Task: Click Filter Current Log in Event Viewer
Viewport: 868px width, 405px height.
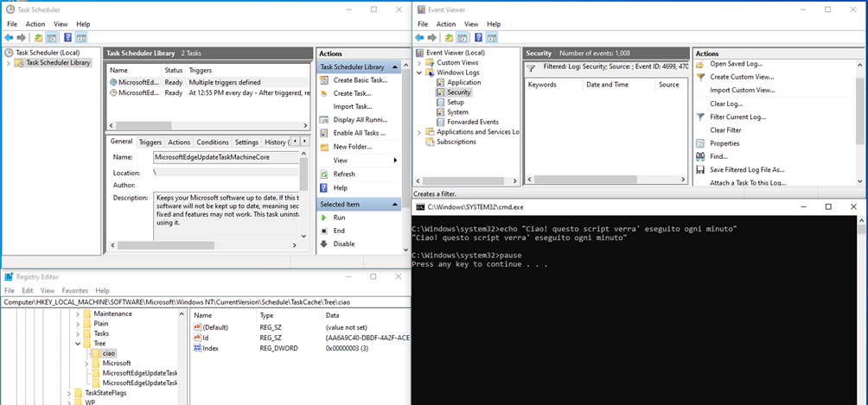Action: click(737, 117)
